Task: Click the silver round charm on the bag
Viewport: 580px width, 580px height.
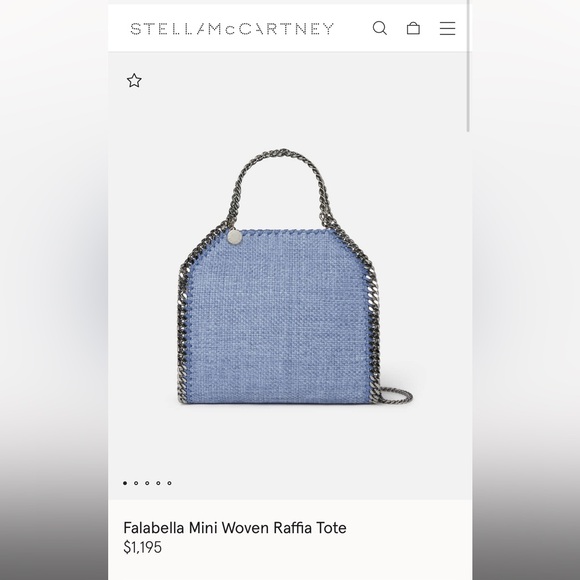Action: tap(235, 237)
